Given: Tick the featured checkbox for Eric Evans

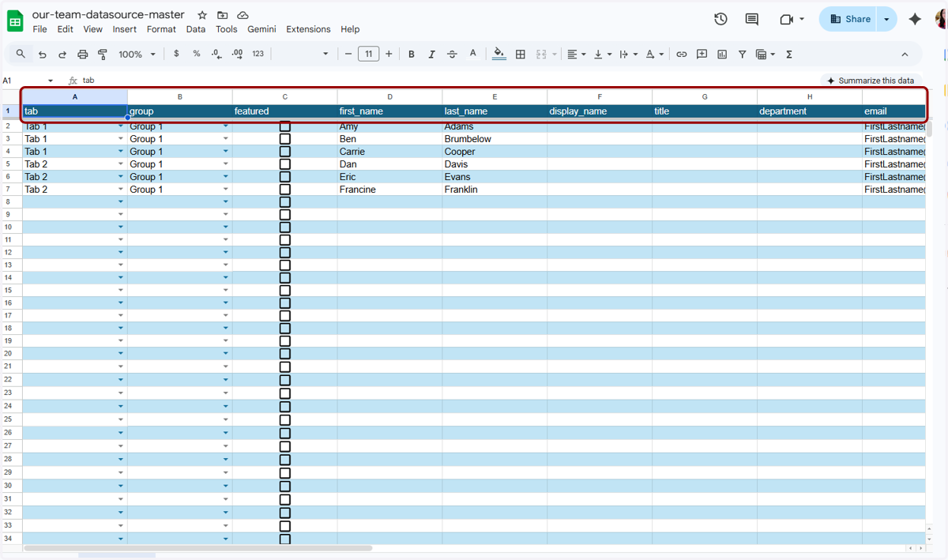Looking at the screenshot, I should [285, 177].
